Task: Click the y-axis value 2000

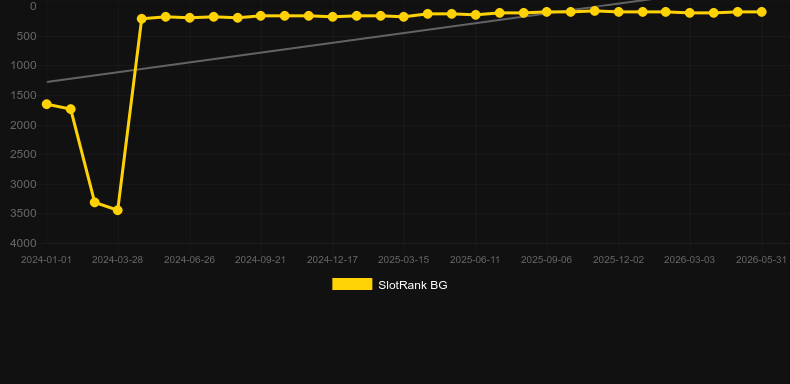Action: [24, 125]
